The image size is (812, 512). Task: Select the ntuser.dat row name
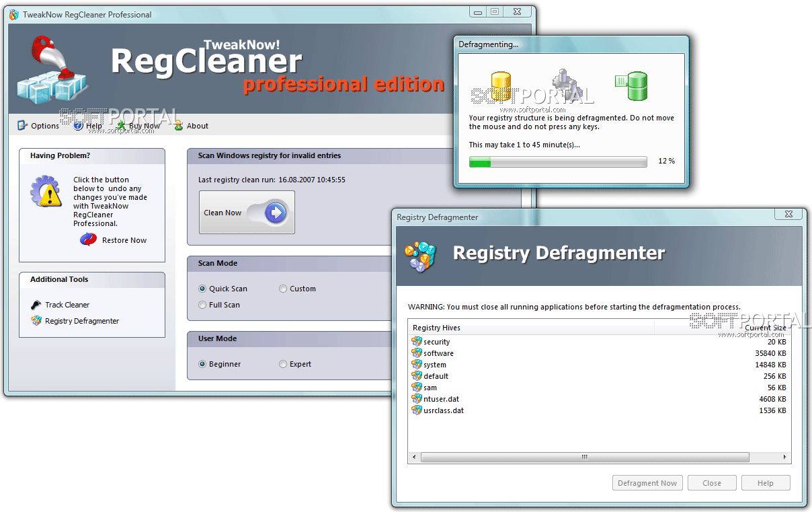(x=442, y=399)
